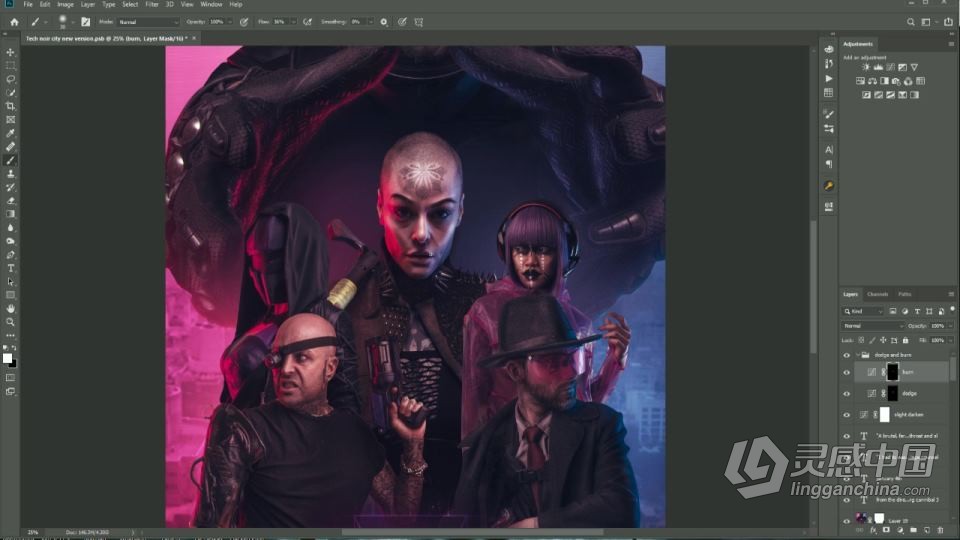Select the Lasso tool
This screenshot has height=540, width=960.
pos(10,79)
